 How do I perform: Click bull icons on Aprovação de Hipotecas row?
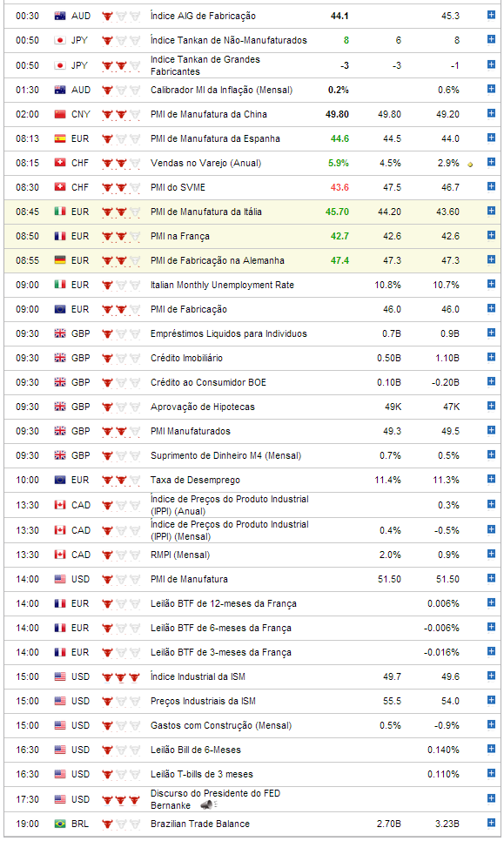(121, 407)
